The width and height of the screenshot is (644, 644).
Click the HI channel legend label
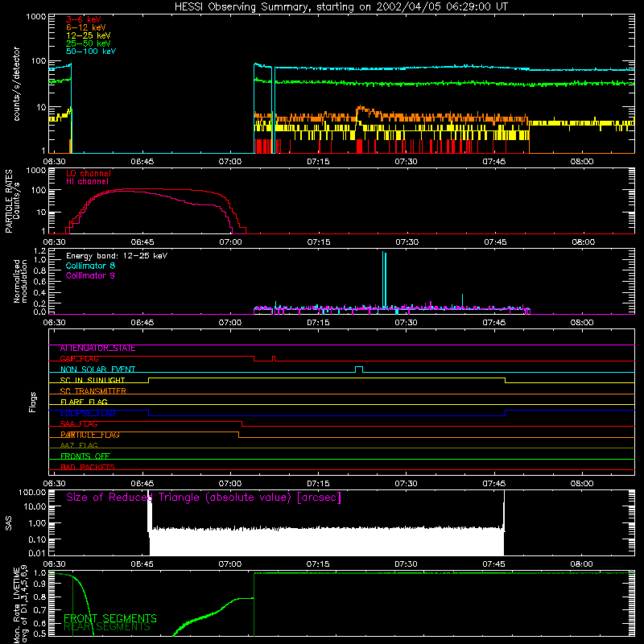[x=87, y=182]
